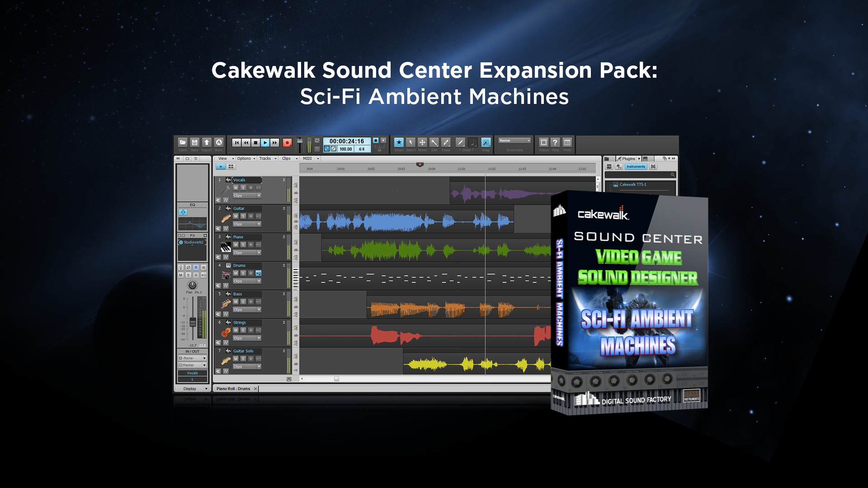The width and height of the screenshot is (868, 488).
Task: Select the Erase tool
Action: (446, 142)
